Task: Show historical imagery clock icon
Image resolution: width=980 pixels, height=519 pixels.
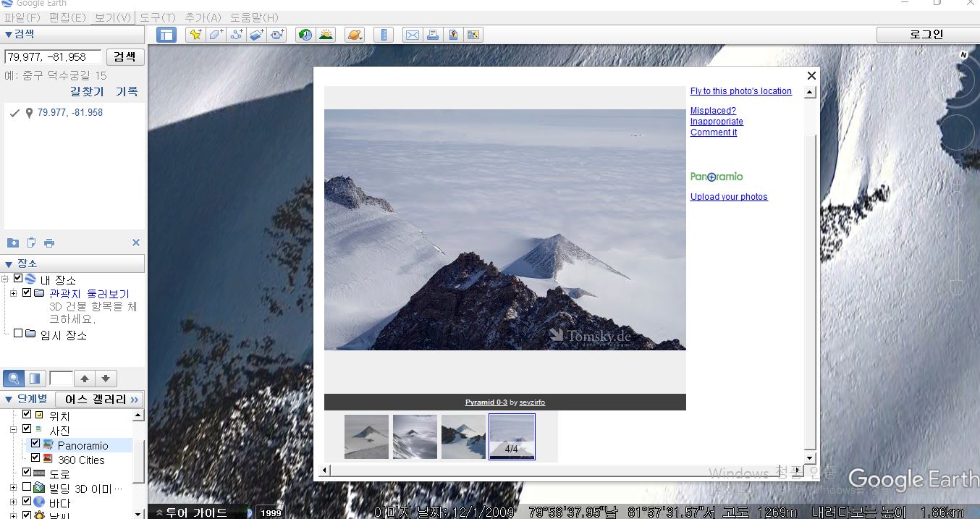Action: (x=305, y=35)
